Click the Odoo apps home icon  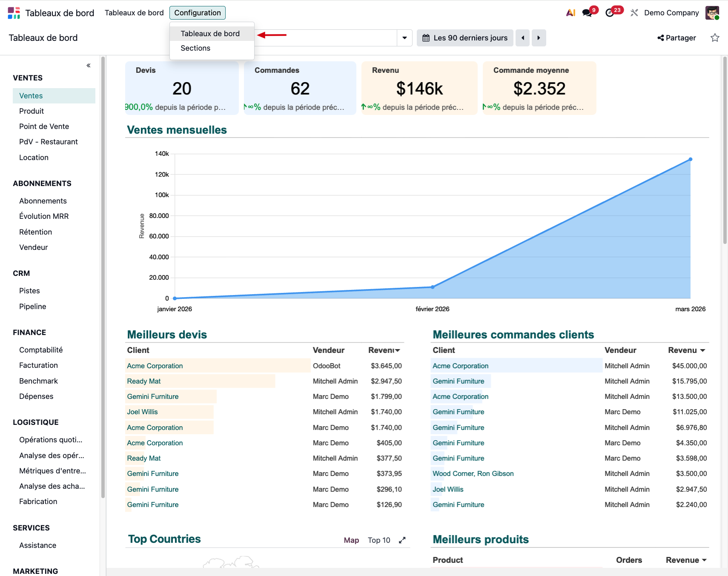(x=14, y=13)
